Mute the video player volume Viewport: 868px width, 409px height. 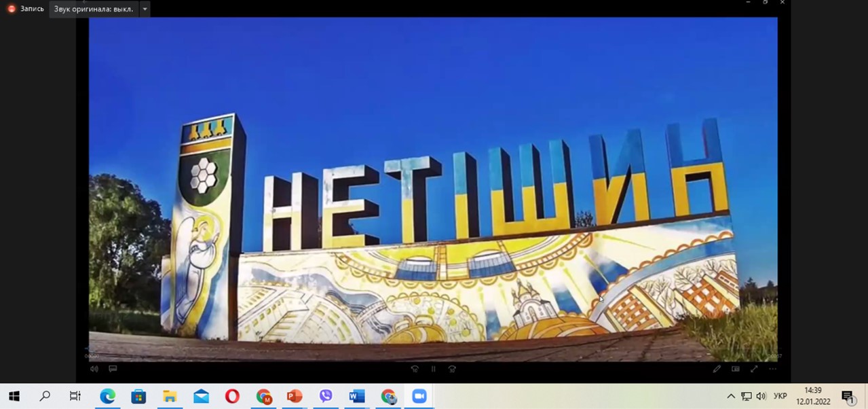[x=94, y=369]
